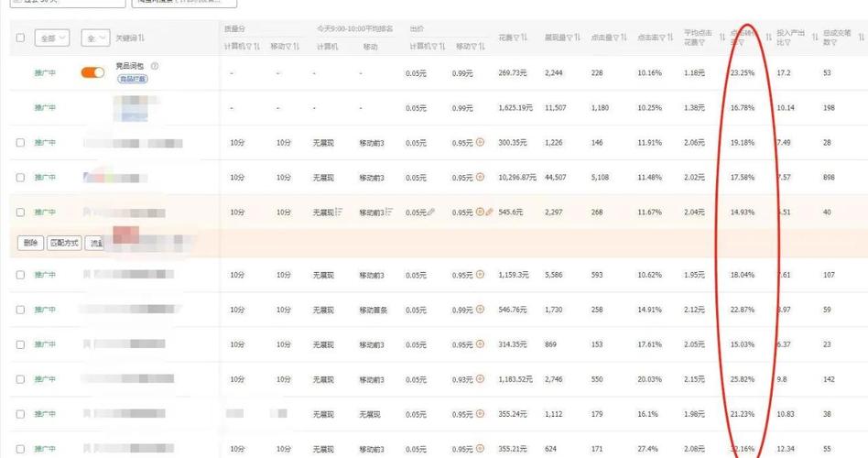Check the row with 10,296.87元 cost
The image size is (868, 458).
pos(20,177)
